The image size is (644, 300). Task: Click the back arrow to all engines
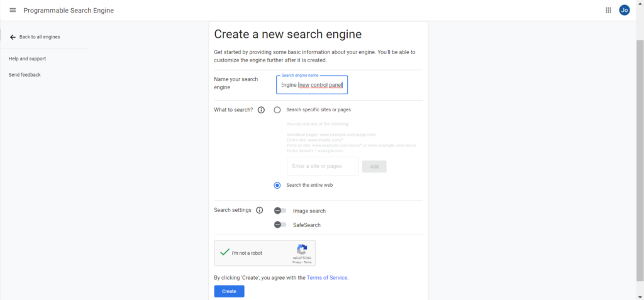(x=13, y=37)
